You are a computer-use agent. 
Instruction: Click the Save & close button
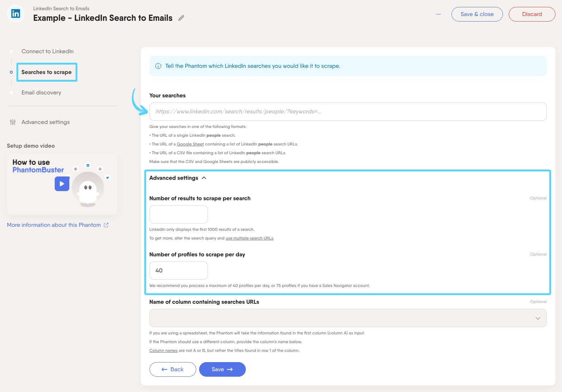[477, 14]
